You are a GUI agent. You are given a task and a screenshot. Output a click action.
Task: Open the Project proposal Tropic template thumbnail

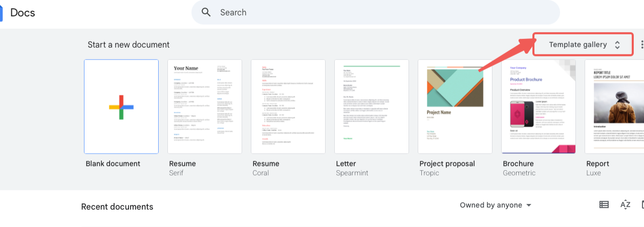[455, 107]
